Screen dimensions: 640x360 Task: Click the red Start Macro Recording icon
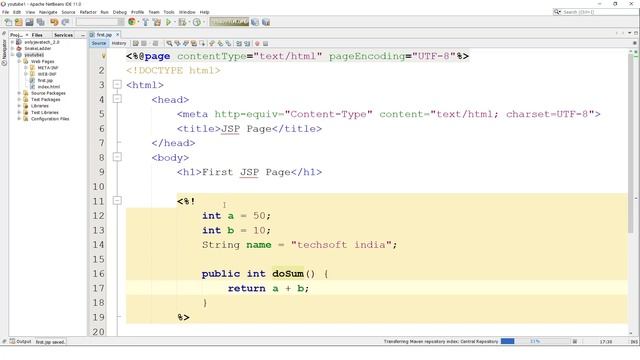(257, 43)
